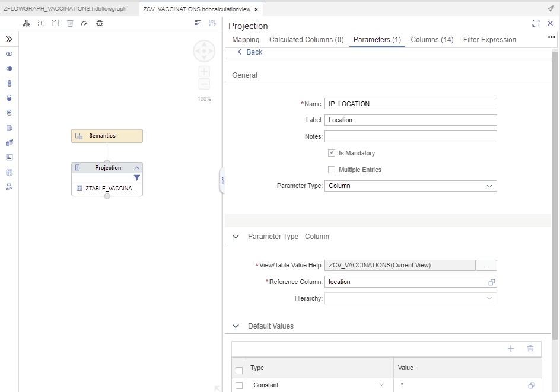Screen dimensions: 560x392
Task: Edit the Name field IP_LOCATION
Action: (x=411, y=104)
